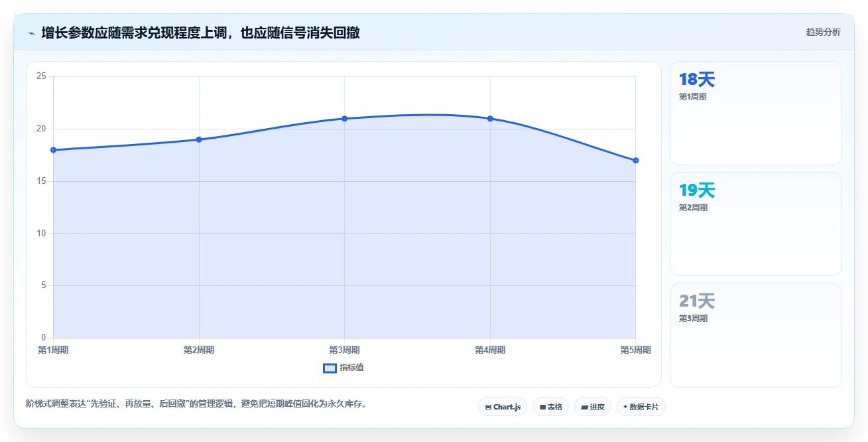Image resolution: width=868 pixels, height=442 pixels.
Task: Click the x-axis label 第2周期
Action: pyautogui.click(x=199, y=350)
